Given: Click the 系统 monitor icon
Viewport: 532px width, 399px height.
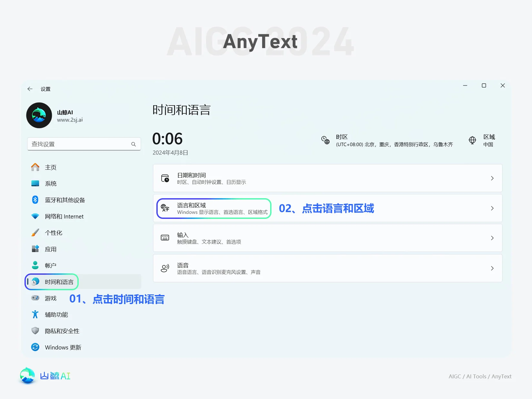Looking at the screenshot, I should click(35, 183).
